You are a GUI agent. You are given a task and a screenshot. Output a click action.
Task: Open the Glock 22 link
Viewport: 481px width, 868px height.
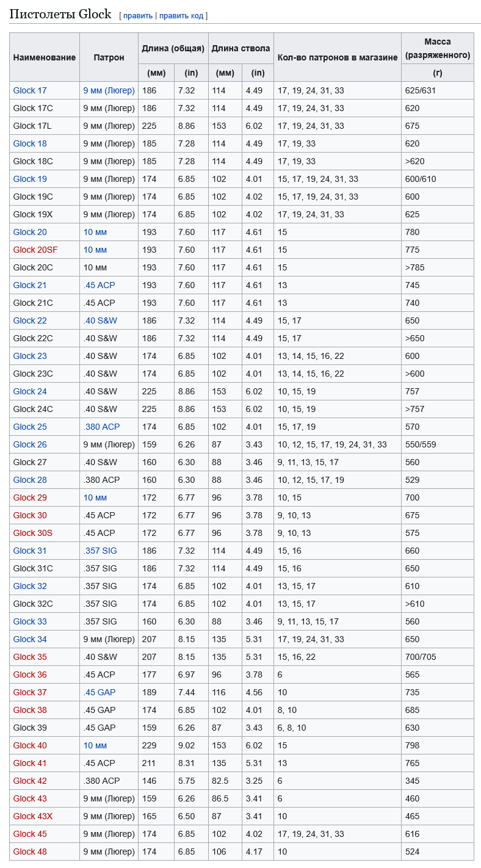tap(30, 320)
